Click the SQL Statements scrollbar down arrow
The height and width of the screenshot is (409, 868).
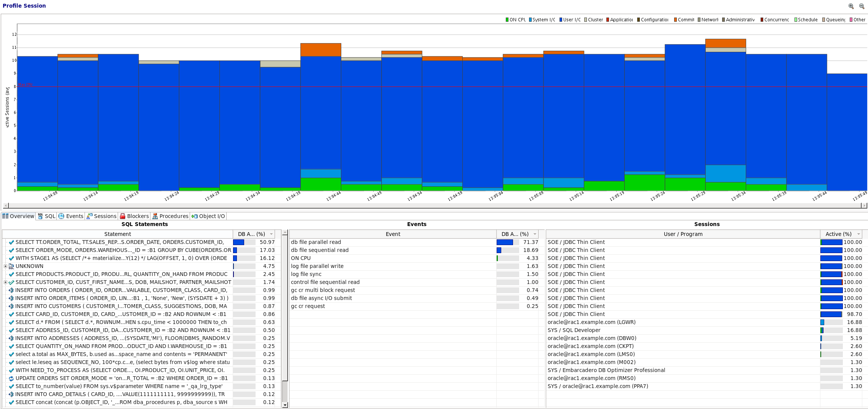[x=285, y=405]
